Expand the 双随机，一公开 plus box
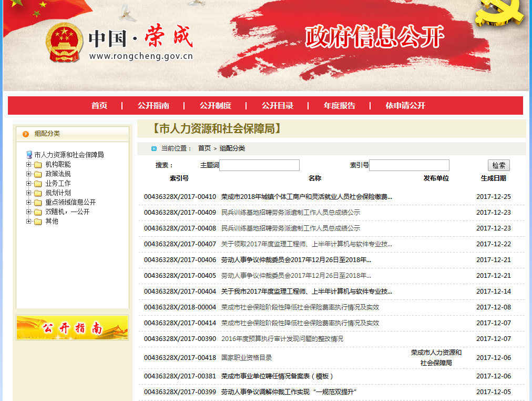Image resolution: width=532 pixels, height=401 pixels. tap(29, 212)
